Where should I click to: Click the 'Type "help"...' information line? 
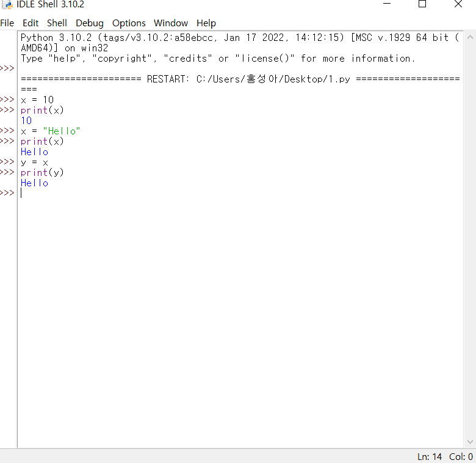click(x=218, y=58)
